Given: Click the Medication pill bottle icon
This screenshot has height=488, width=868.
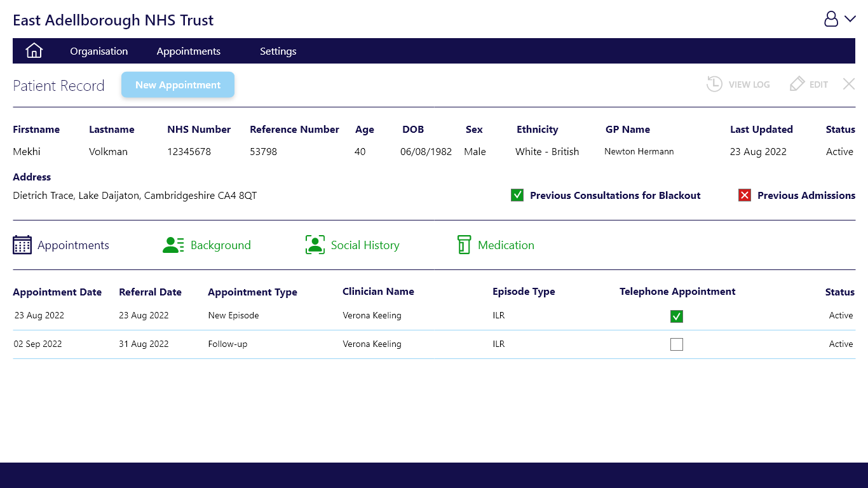Looking at the screenshot, I should tap(465, 245).
